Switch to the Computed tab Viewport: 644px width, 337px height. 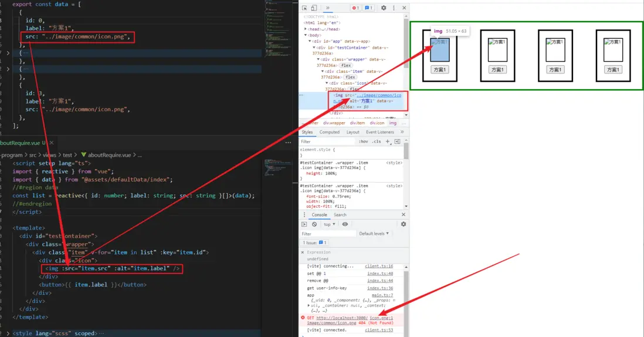tap(330, 132)
